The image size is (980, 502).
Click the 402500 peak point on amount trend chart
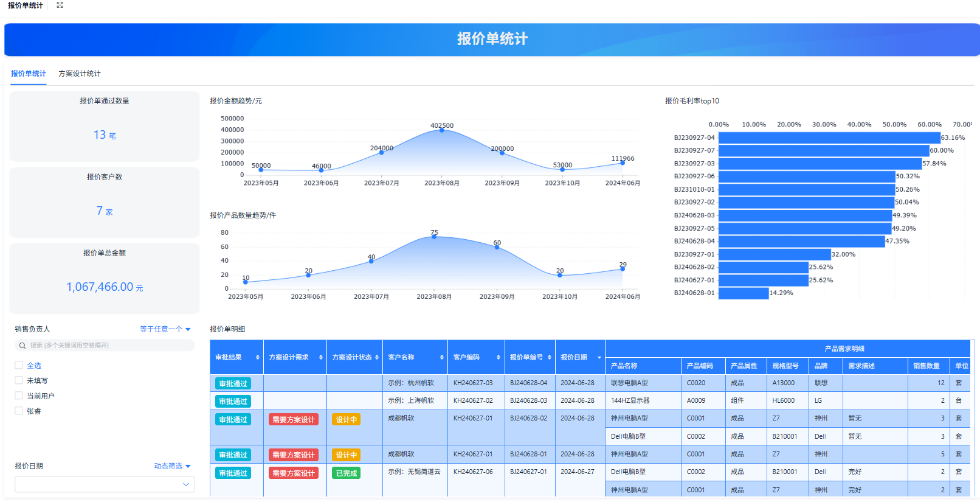[442, 130]
